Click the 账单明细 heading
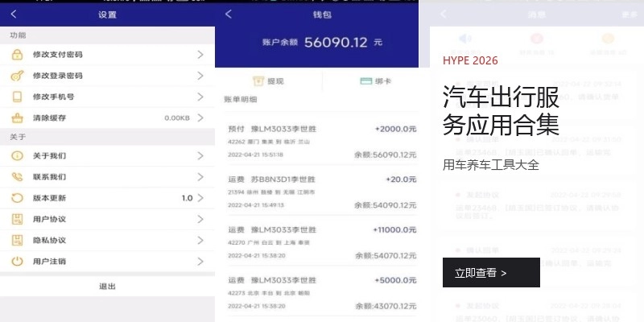 (240, 99)
